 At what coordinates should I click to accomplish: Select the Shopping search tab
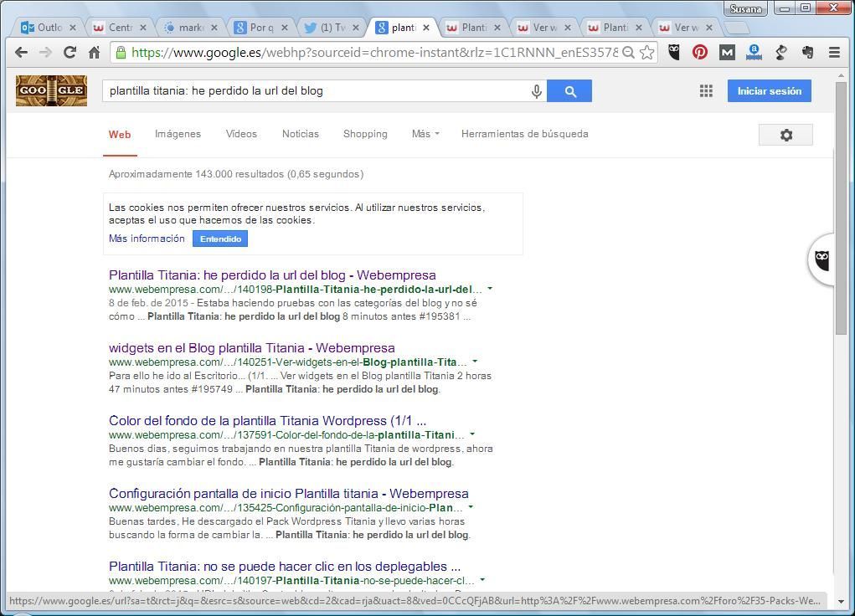(365, 134)
